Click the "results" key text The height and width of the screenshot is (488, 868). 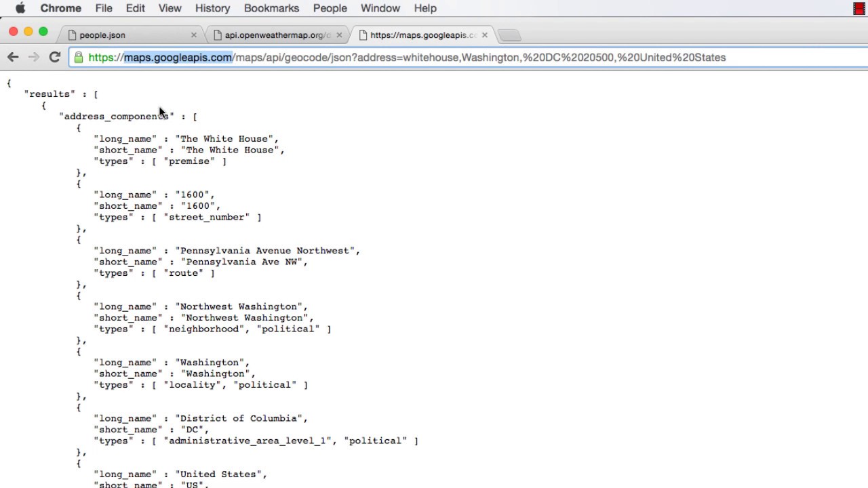click(50, 94)
